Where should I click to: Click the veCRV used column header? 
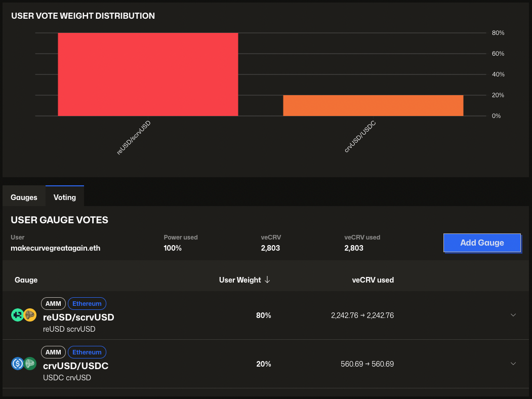(x=373, y=280)
